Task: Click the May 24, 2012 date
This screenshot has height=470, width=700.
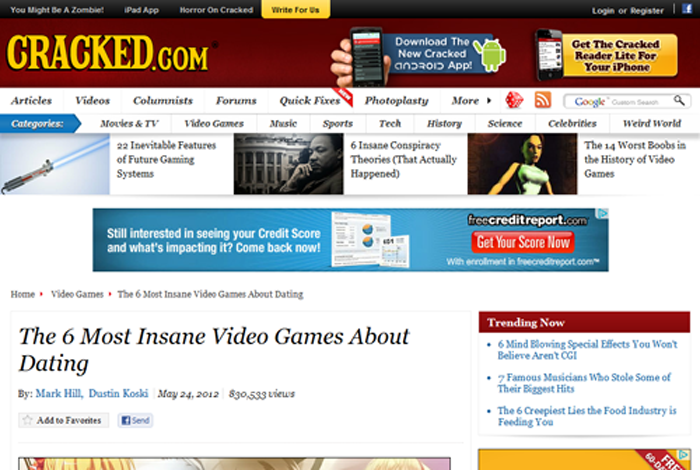Action: point(188,394)
